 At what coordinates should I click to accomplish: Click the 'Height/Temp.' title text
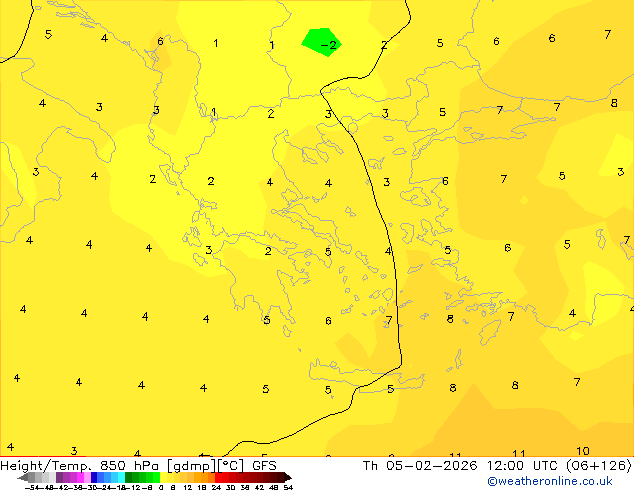pyautogui.click(x=46, y=466)
